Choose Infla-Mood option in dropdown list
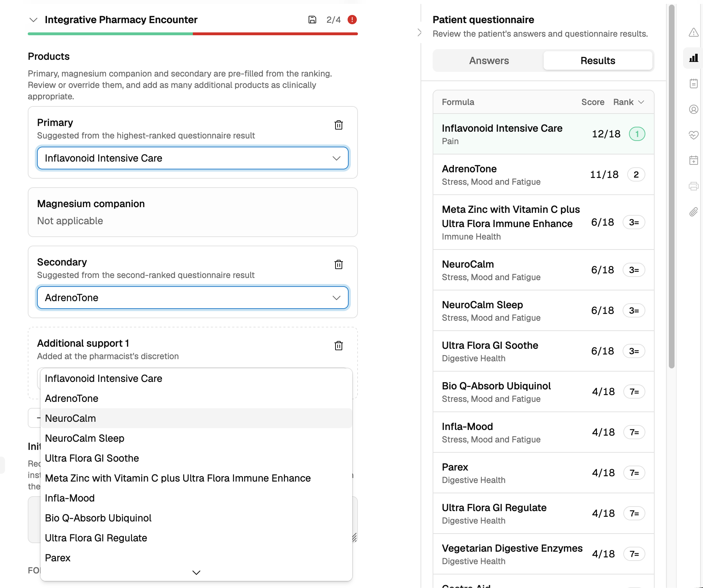703x588 pixels. (x=196, y=498)
